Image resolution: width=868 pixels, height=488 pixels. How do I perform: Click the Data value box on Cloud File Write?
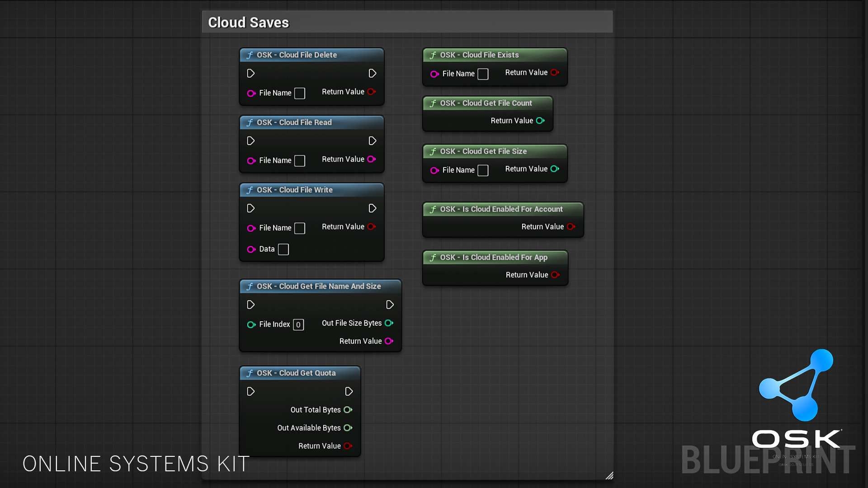tap(283, 249)
